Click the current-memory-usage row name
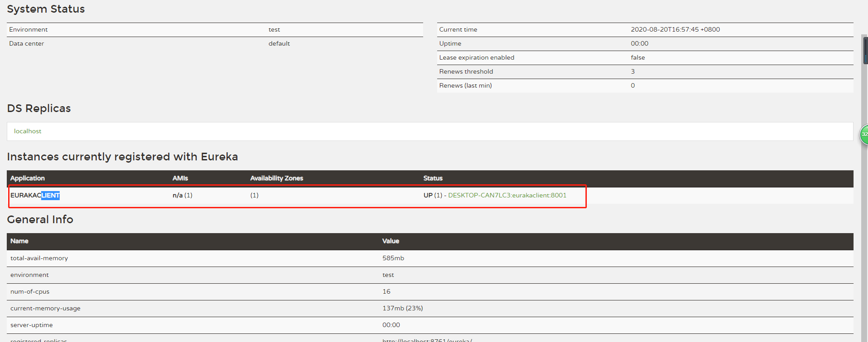The image size is (868, 342). (45, 308)
